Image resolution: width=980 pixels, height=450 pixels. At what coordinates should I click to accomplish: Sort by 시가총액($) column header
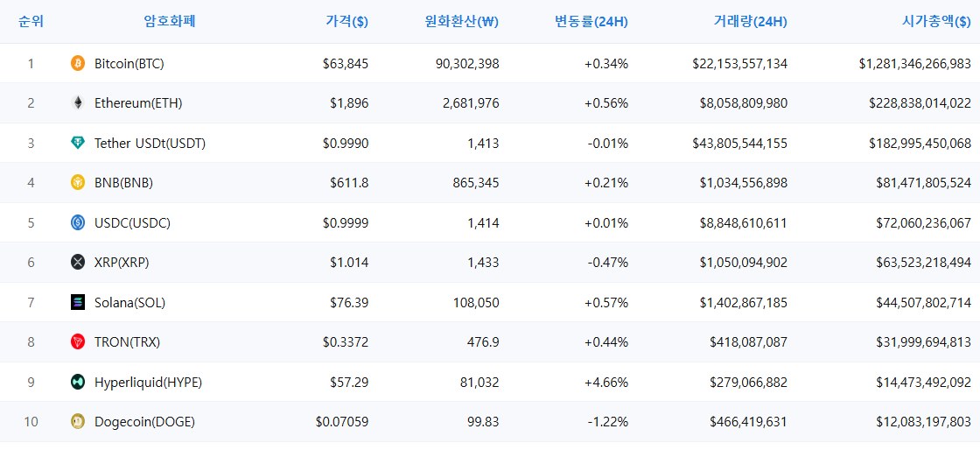click(937, 22)
